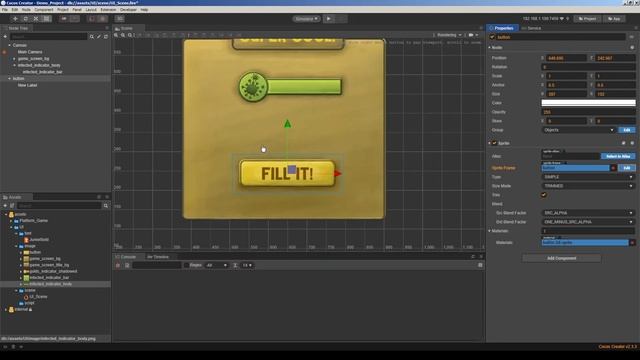Click the pivot/center toggle button in toolbar
The width and height of the screenshot is (640, 360).
[x=64, y=19]
